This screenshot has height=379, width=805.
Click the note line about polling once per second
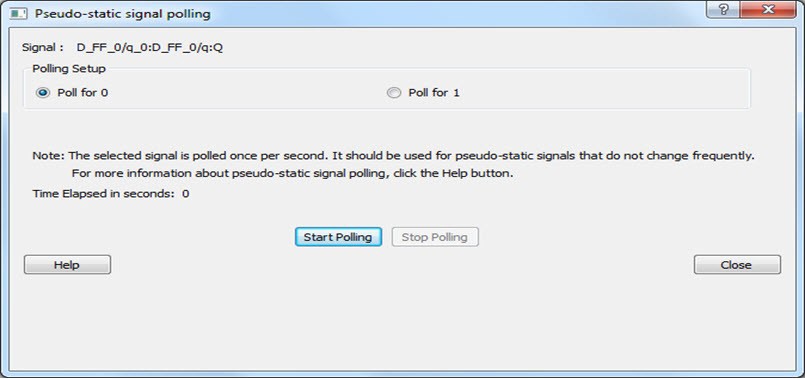click(393, 156)
